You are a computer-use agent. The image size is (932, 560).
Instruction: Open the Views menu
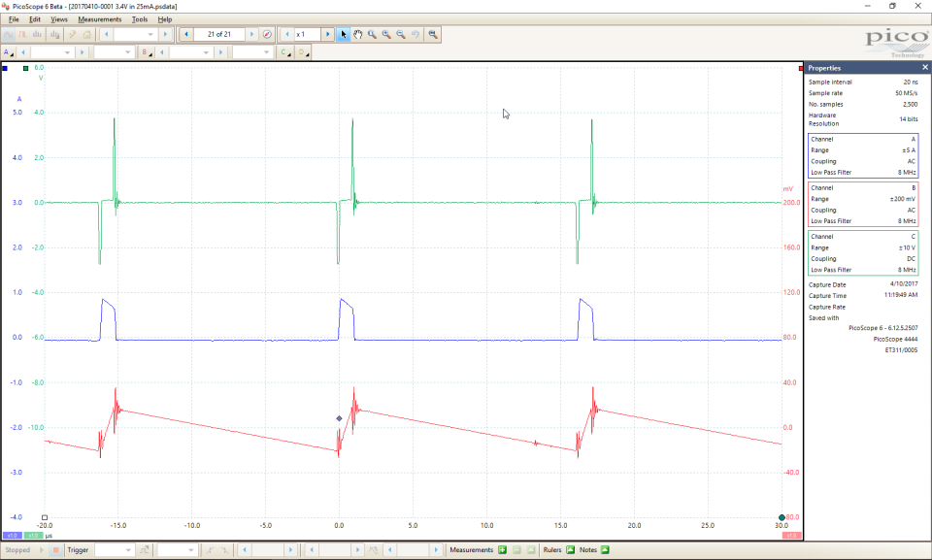coord(59,19)
